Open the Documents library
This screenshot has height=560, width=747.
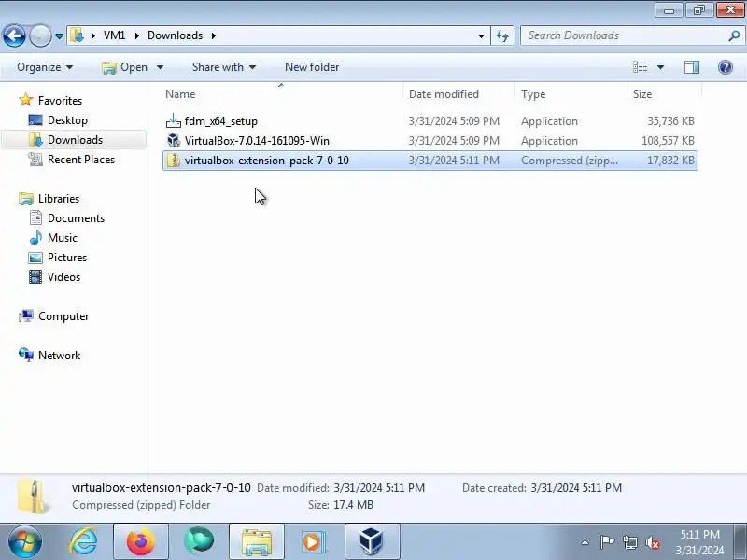[x=76, y=218]
